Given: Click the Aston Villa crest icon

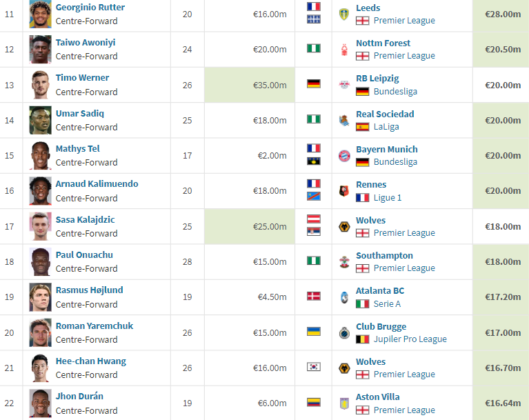Looking at the screenshot, I should click(x=344, y=403).
